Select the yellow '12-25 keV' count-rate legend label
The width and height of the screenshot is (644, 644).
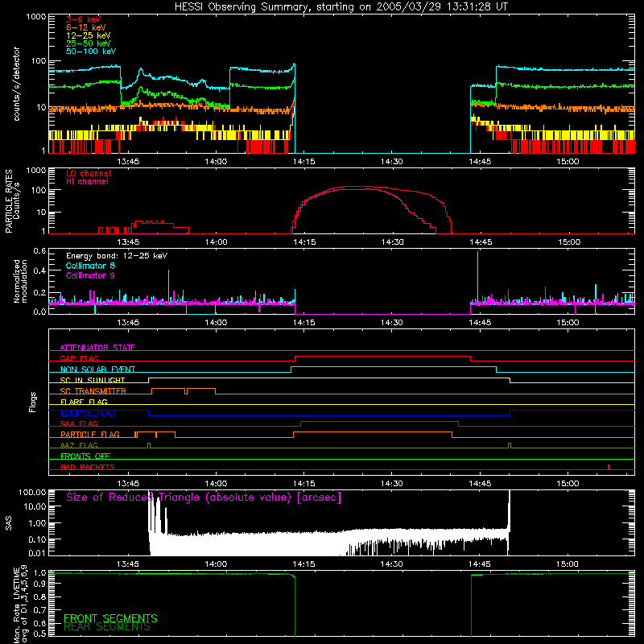pyautogui.click(x=89, y=35)
